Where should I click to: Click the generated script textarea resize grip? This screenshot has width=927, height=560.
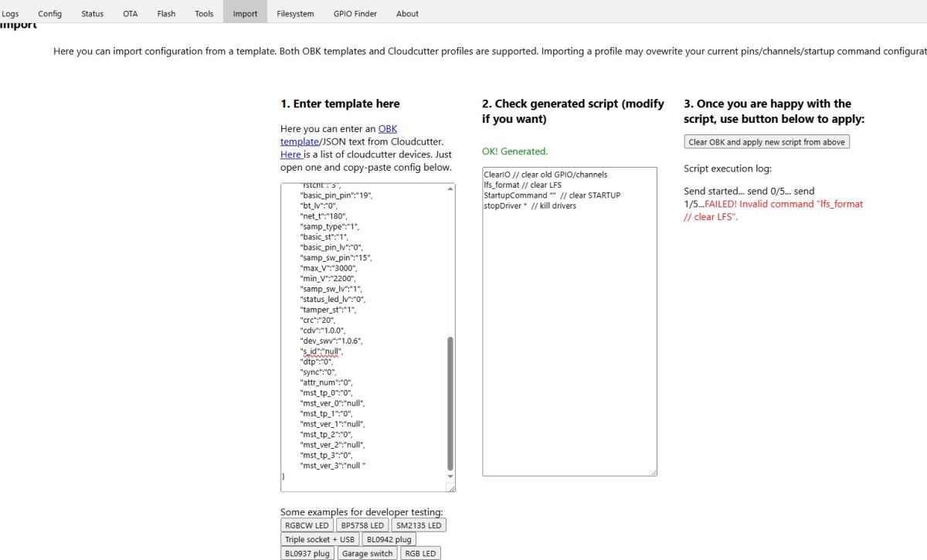(x=653, y=471)
